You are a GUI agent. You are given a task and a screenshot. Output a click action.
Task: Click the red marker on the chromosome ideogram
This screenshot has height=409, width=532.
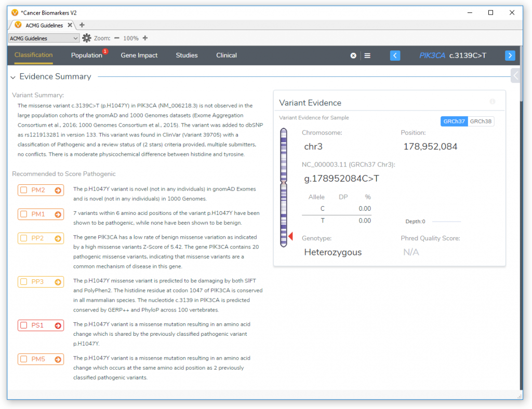[x=291, y=236]
